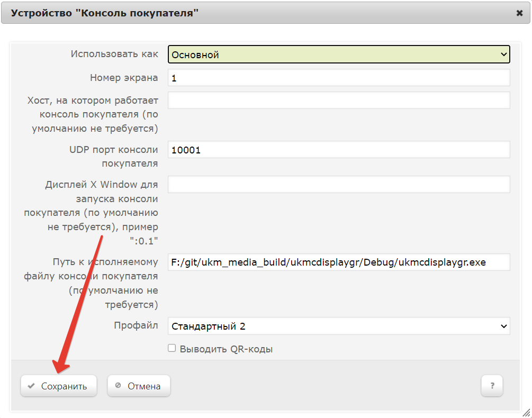Click the Сохранить button
Image resolution: width=532 pixels, height=418 pixels.
59,386
